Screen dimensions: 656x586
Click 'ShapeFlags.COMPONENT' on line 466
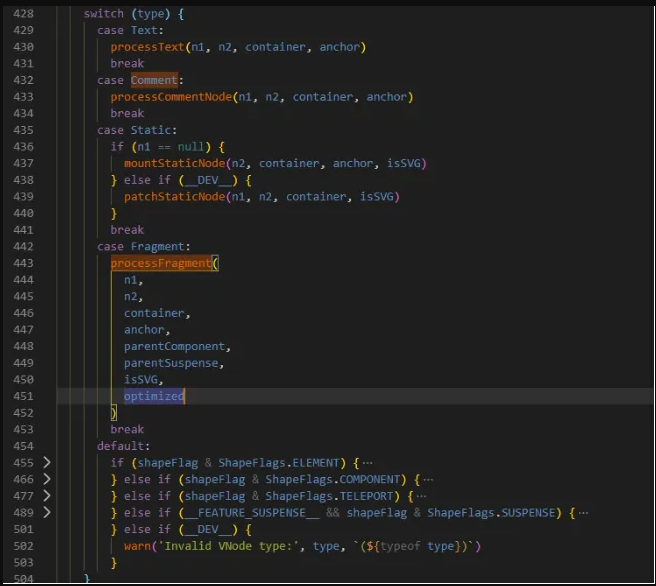click(333, 480)
